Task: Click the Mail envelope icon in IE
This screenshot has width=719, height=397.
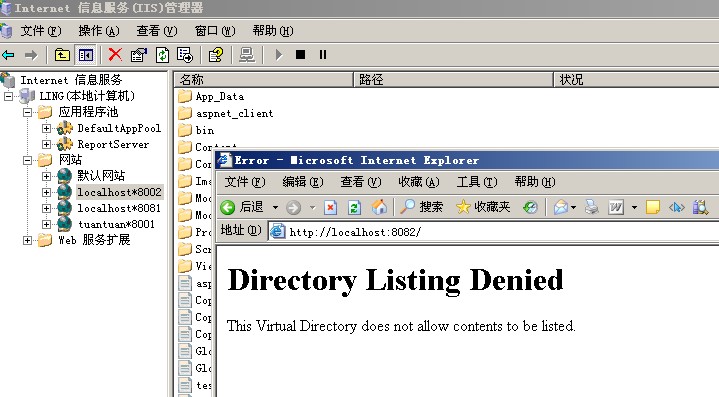Action: pos(561,208)
